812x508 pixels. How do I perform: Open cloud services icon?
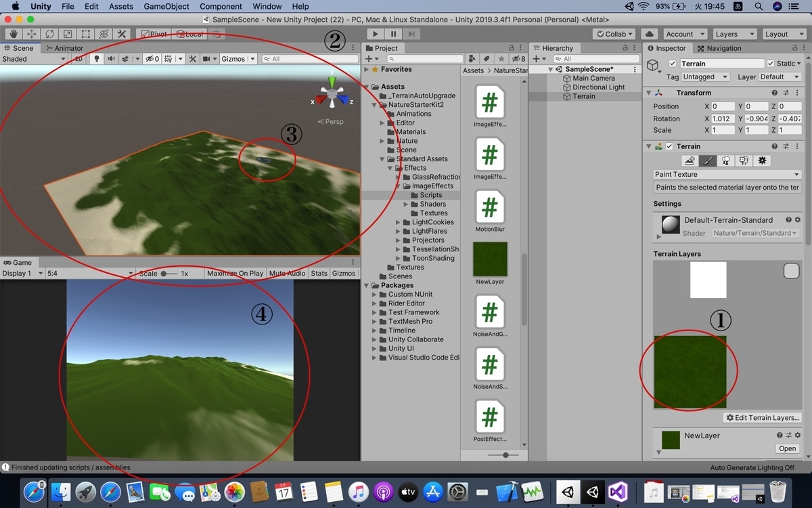[x=650, y=34]
